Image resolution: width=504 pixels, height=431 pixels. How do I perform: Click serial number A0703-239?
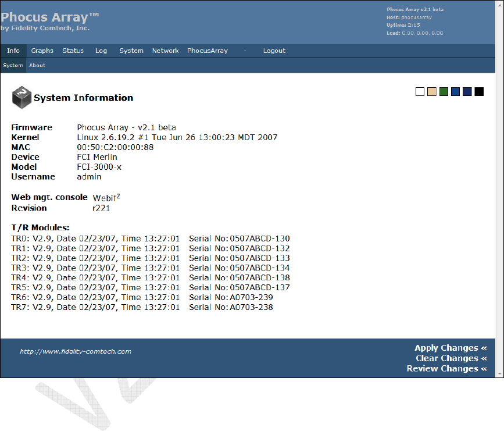251,297
